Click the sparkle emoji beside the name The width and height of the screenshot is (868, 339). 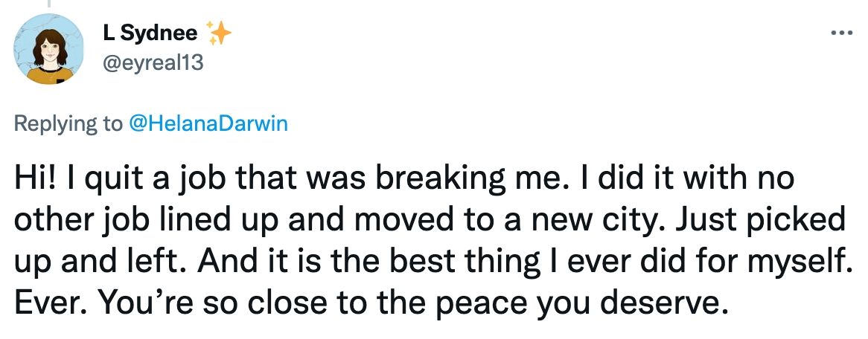(x=219, y=32)
